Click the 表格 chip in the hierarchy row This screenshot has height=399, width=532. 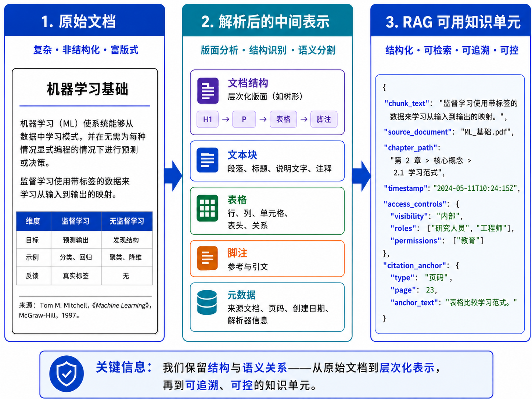283,119
